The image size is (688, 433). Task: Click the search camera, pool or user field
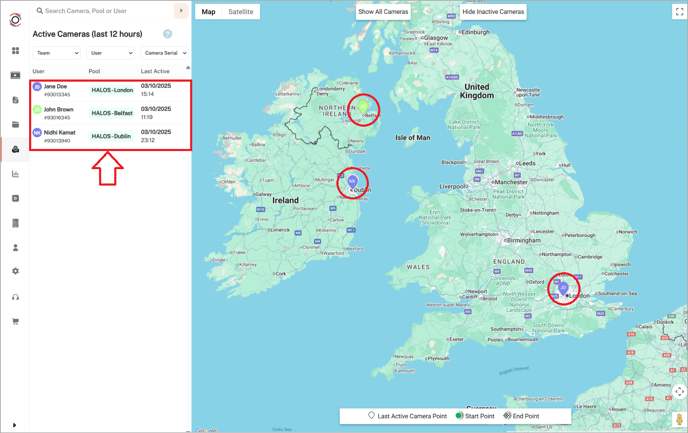[105, 11]
